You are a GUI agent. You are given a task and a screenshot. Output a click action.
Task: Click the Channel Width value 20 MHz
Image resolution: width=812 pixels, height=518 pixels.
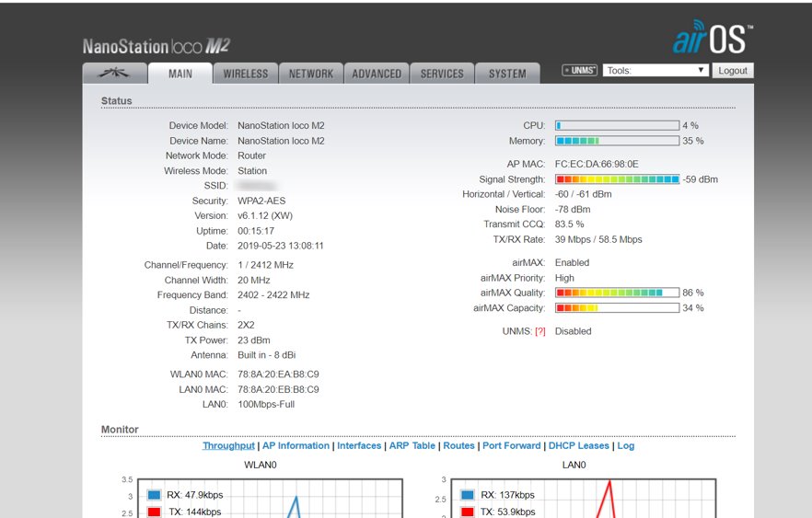254,280
